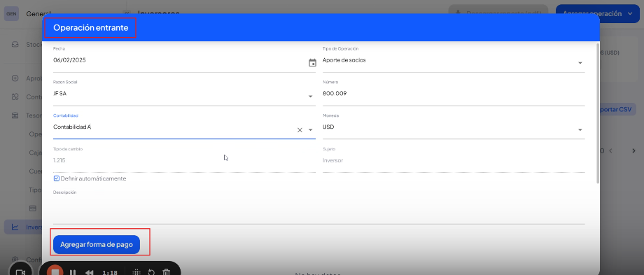This screenshot has width=644, height=275.
Task: Click the Tesorería bank icon in sidebar
Action: (15, 115)
